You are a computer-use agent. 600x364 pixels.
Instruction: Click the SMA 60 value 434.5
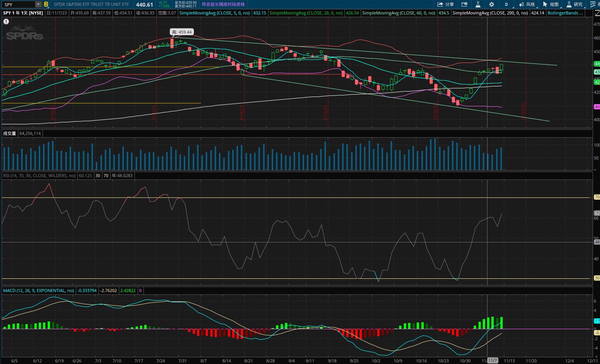tap(444, 13)
